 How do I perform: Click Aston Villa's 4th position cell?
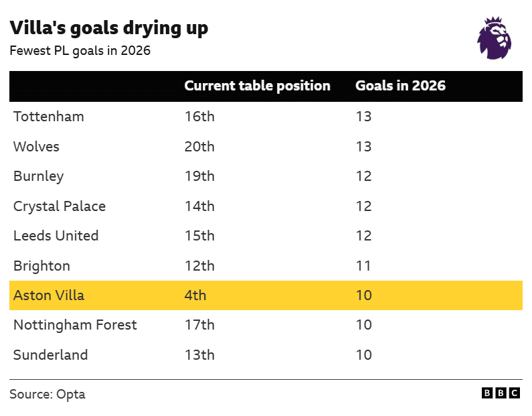(195, 295)
